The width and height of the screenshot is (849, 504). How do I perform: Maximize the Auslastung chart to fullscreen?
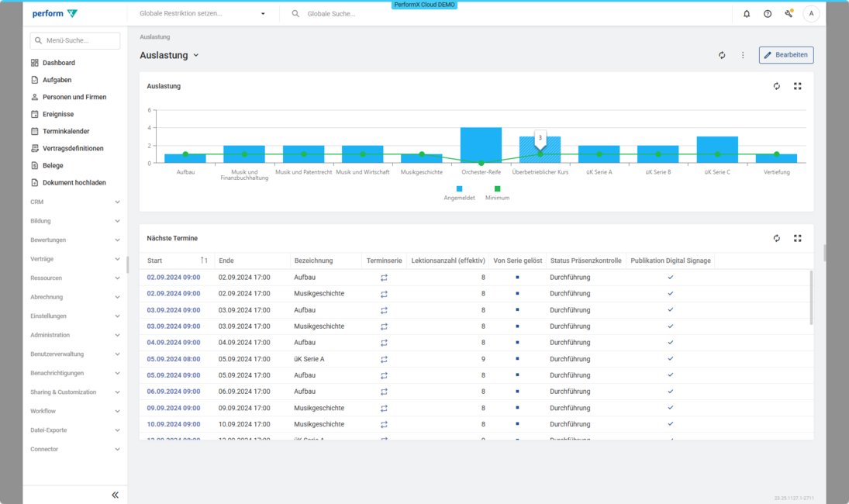(797, 86)
